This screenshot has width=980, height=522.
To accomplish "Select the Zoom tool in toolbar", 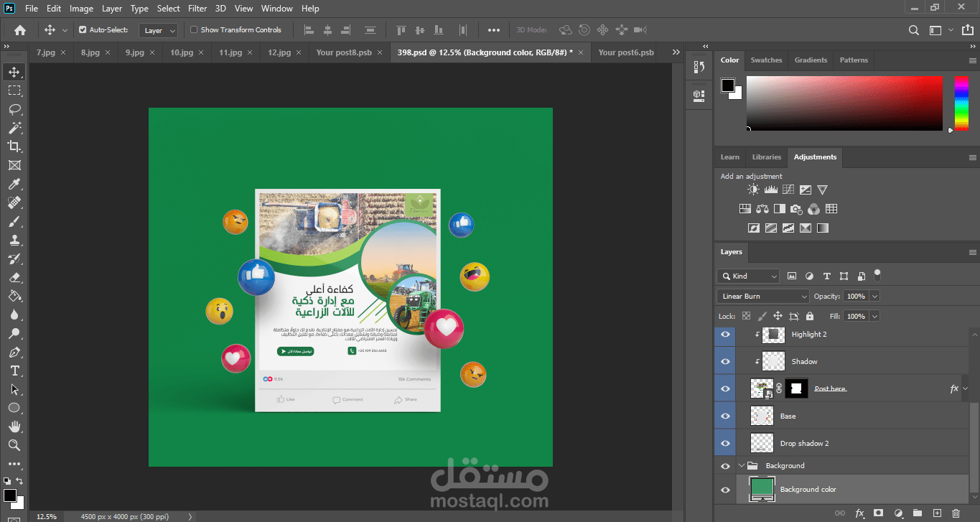I will (14, 445).
